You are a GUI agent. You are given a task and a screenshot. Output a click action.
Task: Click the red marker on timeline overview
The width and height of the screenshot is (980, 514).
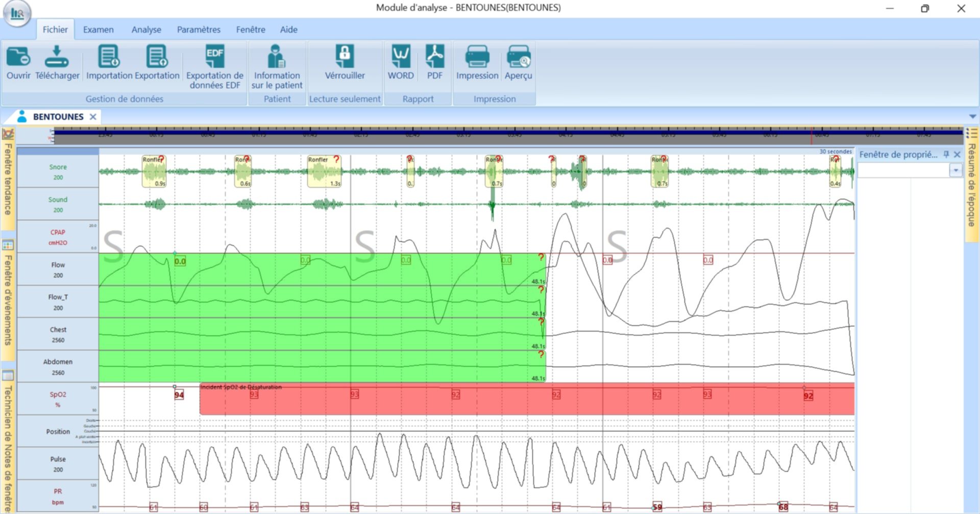[812, 136]
